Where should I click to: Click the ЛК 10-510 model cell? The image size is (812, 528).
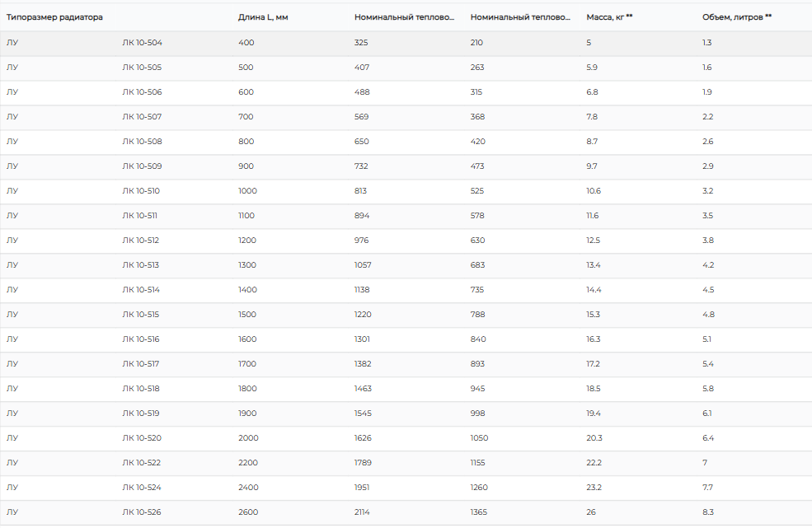(x=141, y=191)
